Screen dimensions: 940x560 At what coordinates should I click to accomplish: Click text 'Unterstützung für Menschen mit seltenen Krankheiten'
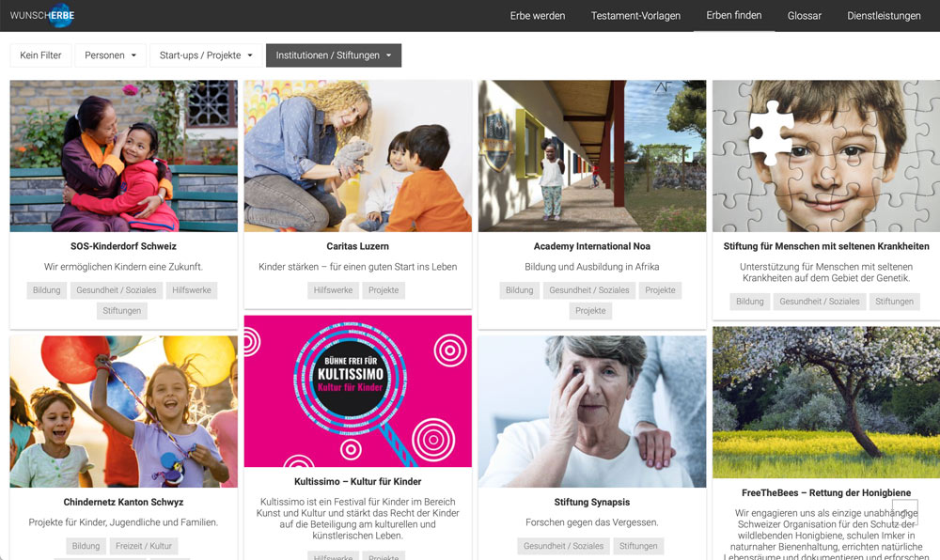coord(826,272)
